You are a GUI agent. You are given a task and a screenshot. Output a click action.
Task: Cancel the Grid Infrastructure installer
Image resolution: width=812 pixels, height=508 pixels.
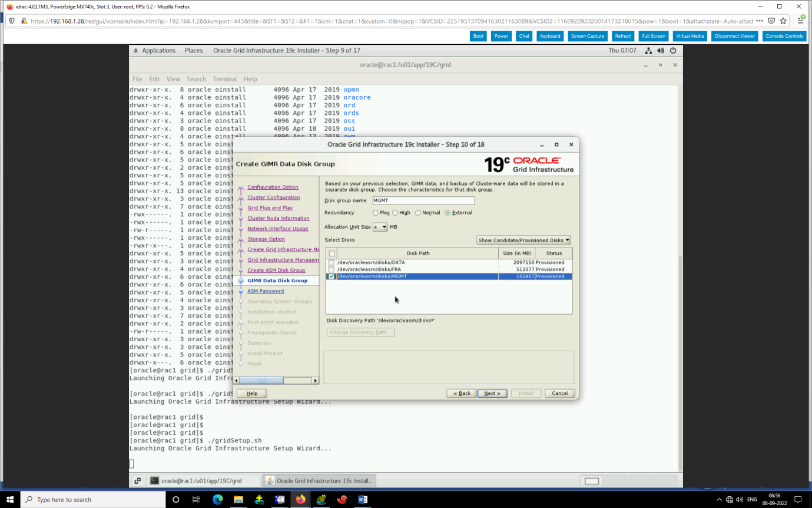(560, 393)
